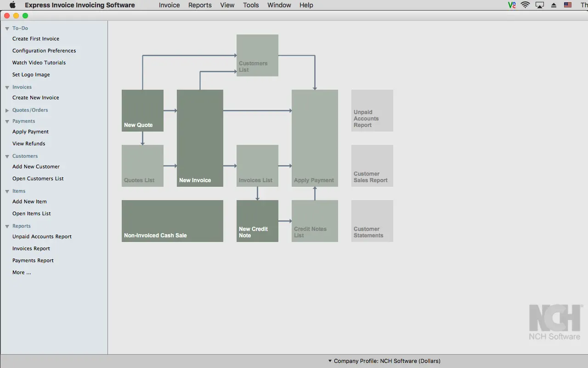Image resolution: width=588 pixels, height=368 pixels.
Task: Open the Unpaid Accounts Report tile
Action: [x=372, y=110]
